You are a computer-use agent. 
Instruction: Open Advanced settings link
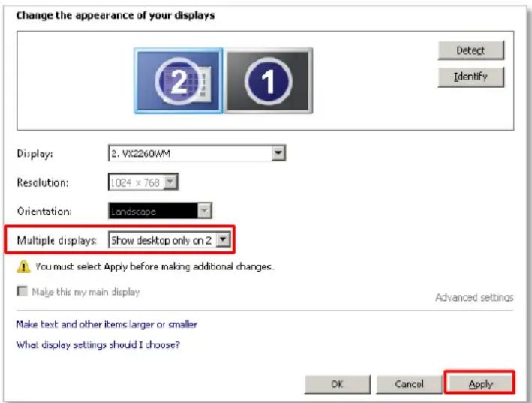coord(474,297)
